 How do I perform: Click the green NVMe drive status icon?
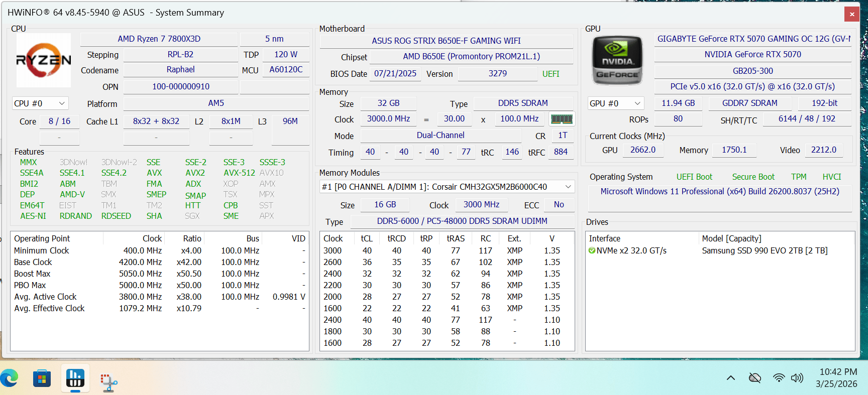pyautogui.click(x=592, y=250)
